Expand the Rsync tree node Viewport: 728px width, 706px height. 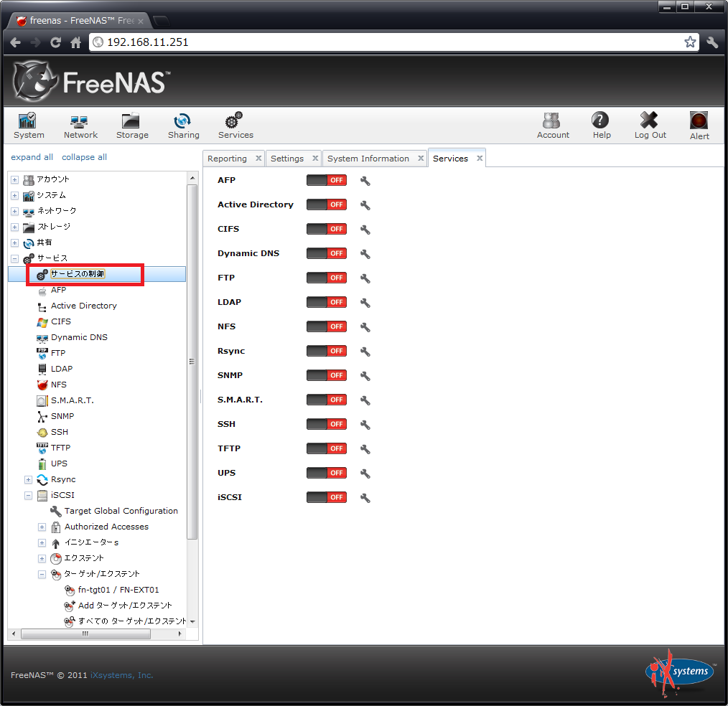click(x=28, y=479)
